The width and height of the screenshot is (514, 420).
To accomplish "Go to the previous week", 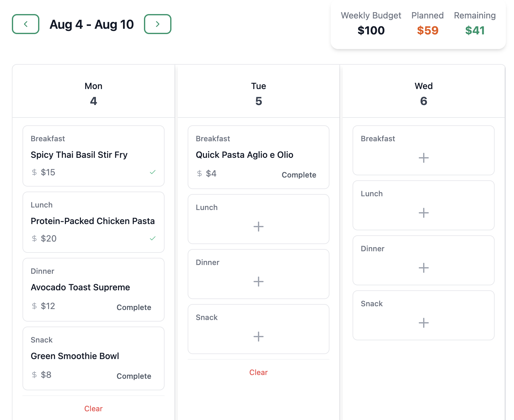I will tap(26, 24).
